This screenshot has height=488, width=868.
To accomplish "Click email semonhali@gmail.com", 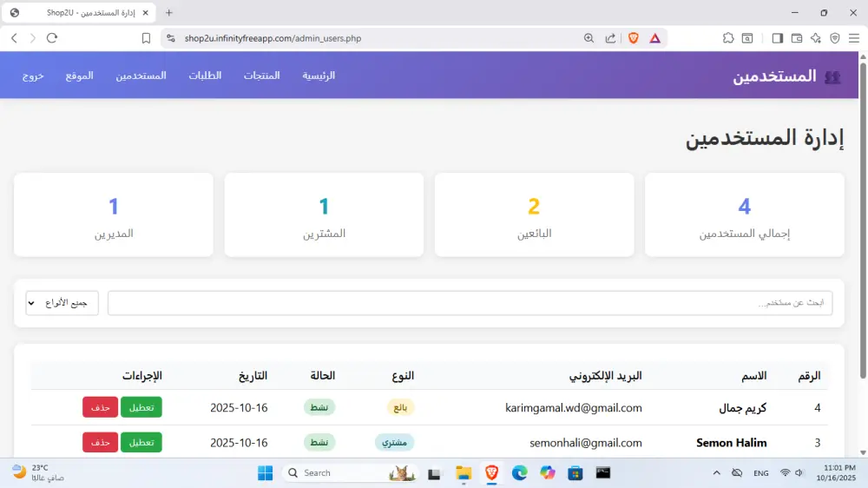I will pyautogui.click(x=586, y=443).
